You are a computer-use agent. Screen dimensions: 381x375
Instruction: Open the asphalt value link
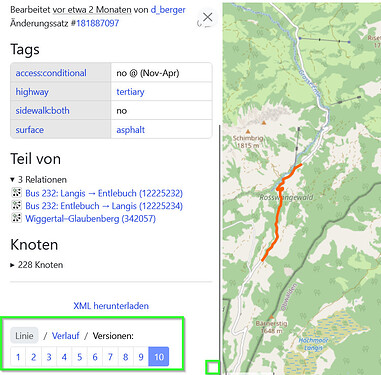pos(131,130)
